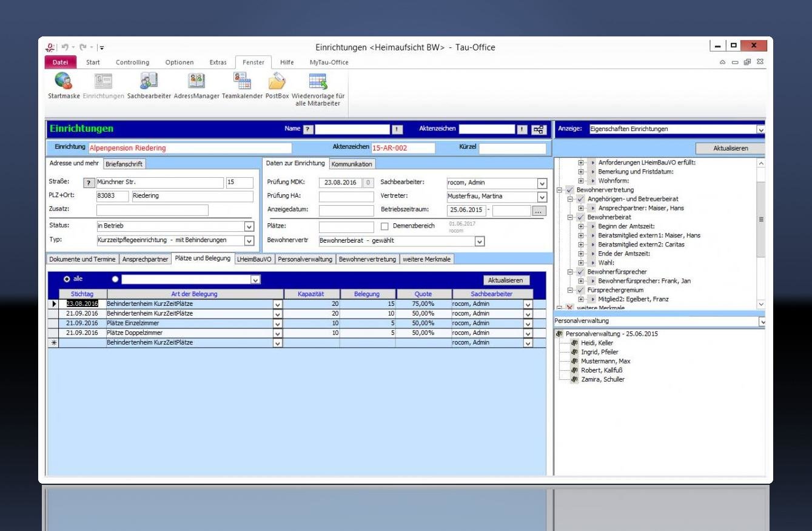Open the Teamkalender calendar icon
The image size is (812, 531).
click(242, 81)
